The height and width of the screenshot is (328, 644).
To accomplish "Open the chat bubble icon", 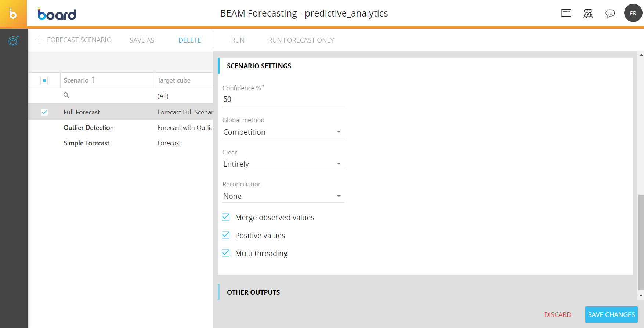I will pos(610,14).
